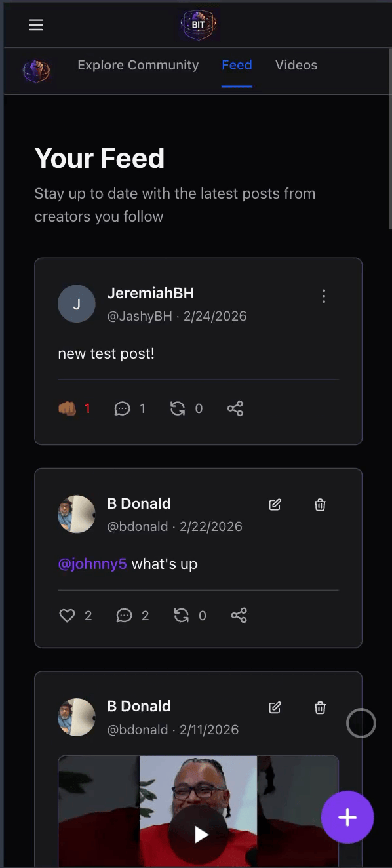
Task: Like B Donald's "@johnny5 what's up" post
Action: 67,615
